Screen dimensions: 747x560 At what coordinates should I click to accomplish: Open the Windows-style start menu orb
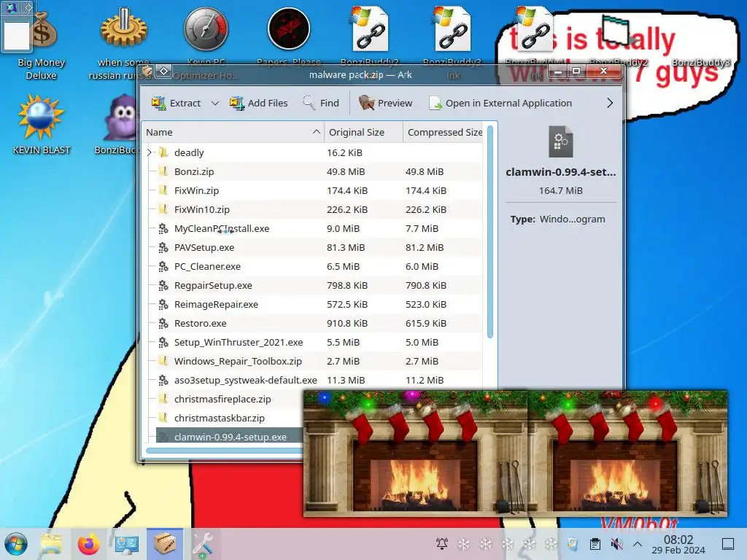[16, 544]
